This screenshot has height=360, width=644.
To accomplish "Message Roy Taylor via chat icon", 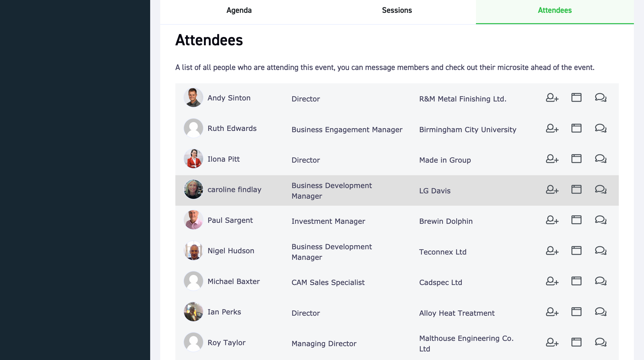I will coord(601,342).
